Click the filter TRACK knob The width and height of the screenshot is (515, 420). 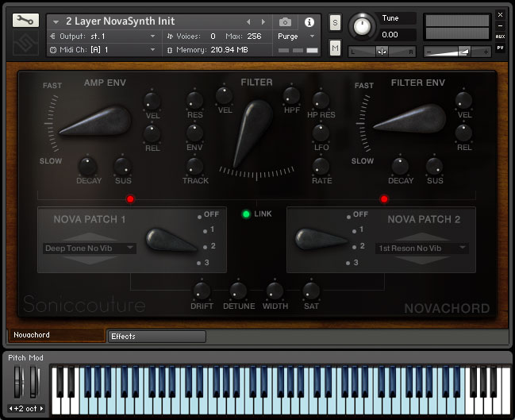[x=194, y=166]
